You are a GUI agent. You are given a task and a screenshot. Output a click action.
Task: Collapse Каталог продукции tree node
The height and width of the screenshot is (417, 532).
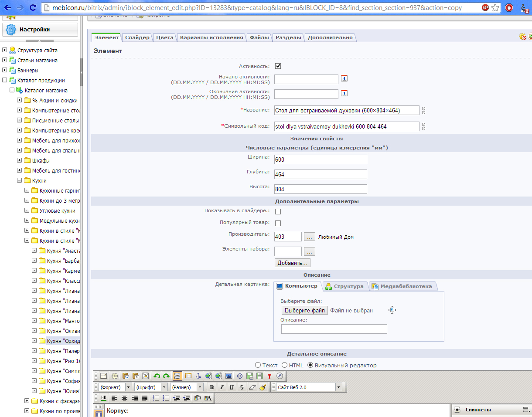[4, 80]
